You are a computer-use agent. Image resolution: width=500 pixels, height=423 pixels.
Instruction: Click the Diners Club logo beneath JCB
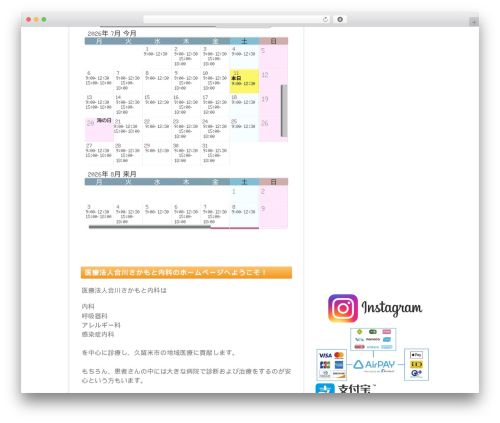(325, 374)
